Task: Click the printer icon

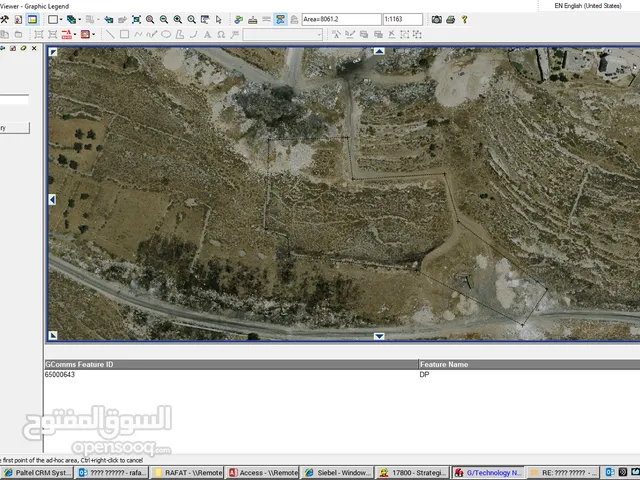Action: 451,19
